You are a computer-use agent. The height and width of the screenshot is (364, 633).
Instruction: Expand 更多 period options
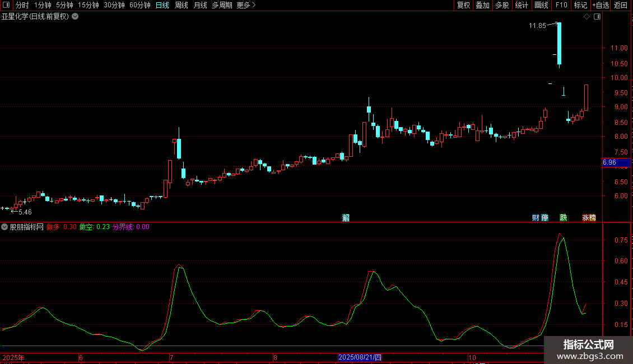(246, 6)
